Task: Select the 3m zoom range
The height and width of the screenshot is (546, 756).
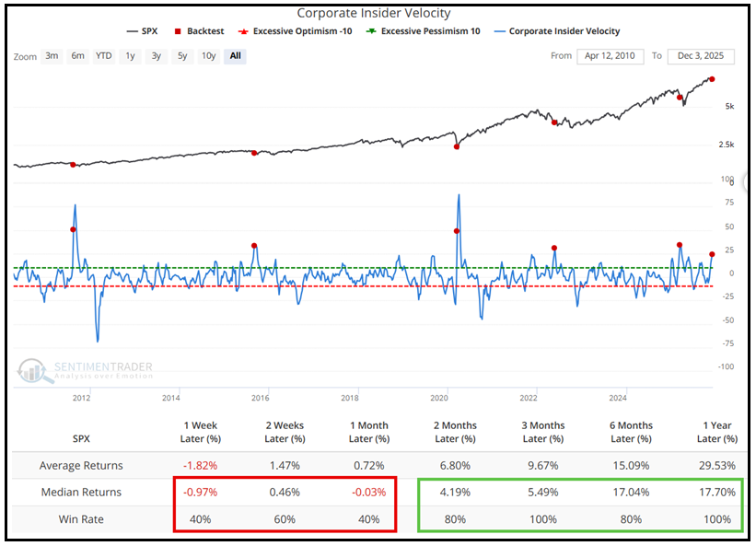Action: (52, 56)
